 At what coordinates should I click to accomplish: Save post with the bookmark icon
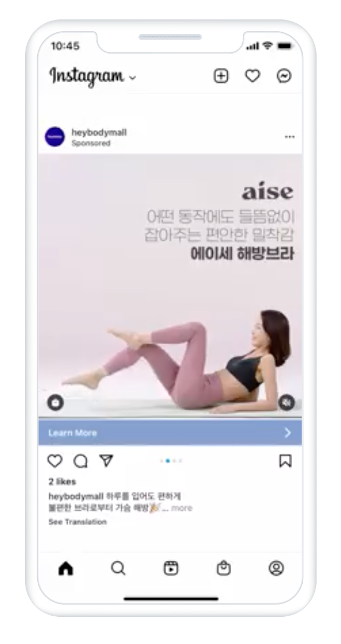point(285,461)
